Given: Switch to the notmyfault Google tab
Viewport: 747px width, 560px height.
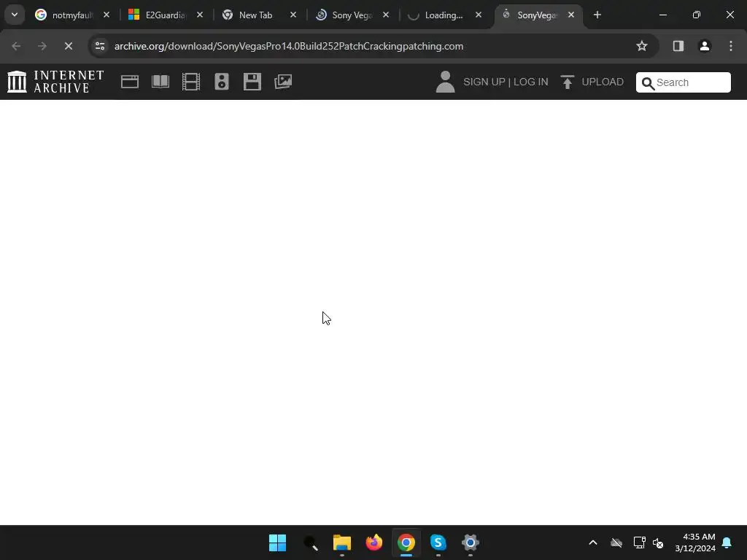Looking at the screenshot, I should click(x=65, y=15).
